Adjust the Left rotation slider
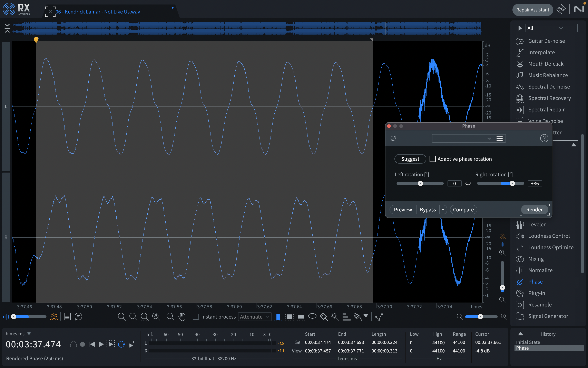This screenshot has width=588, height=368. pos(420,184)
